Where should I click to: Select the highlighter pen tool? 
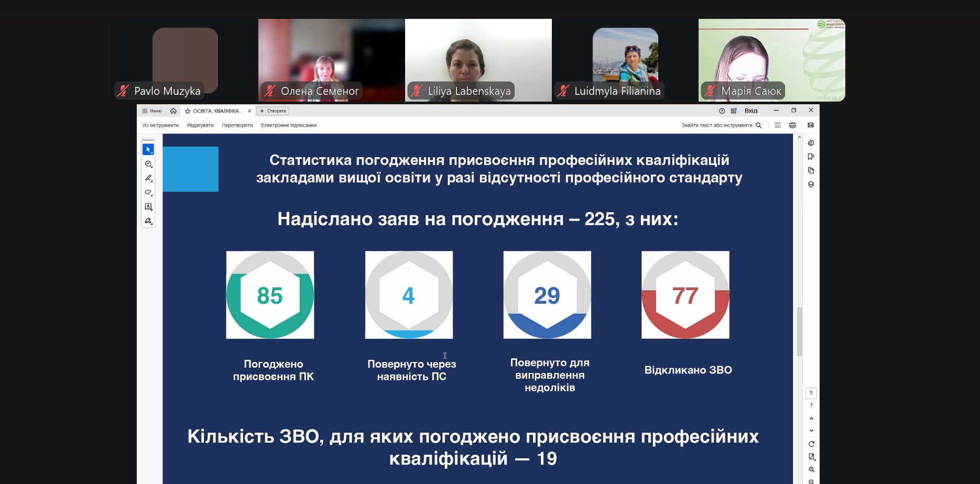(x=148, y=178)
